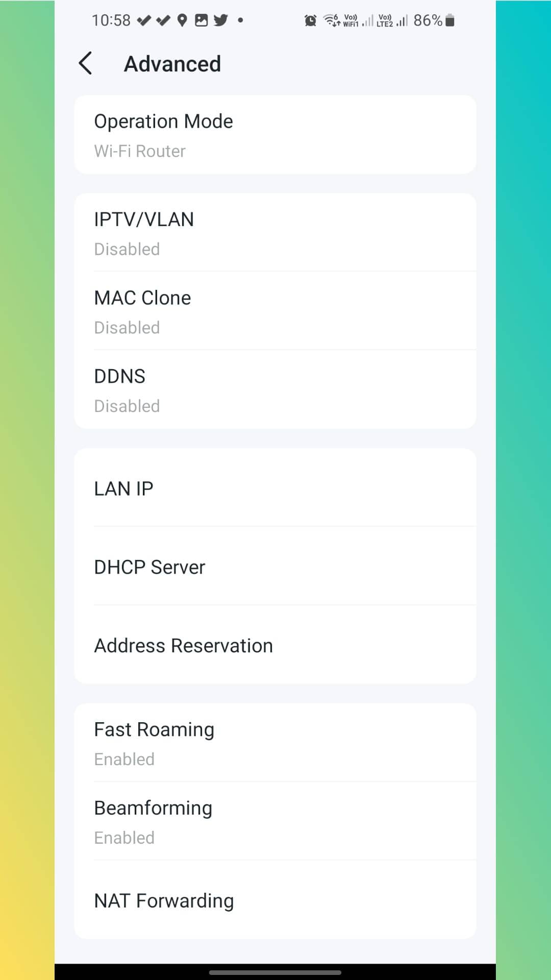This screenshot has width=551, height=980.
Task: Open DHCP Server settings
Action: (275, 566)
